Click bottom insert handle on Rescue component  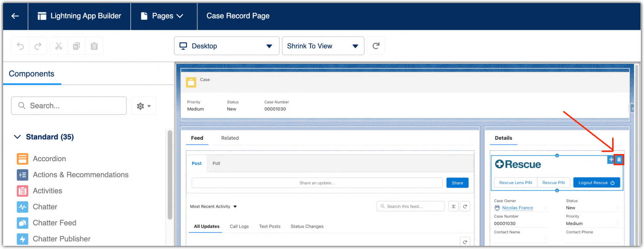[x=557, y=190]
